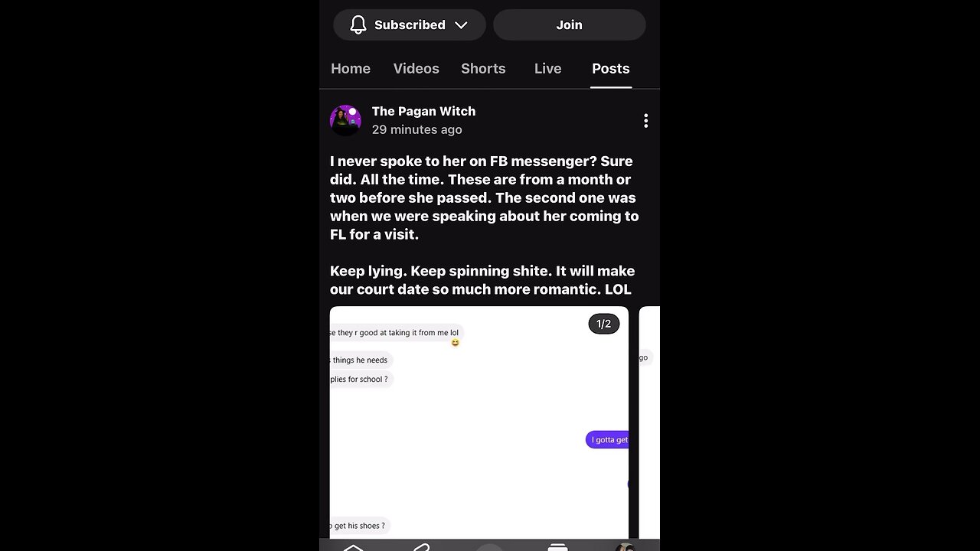Open the profile avatar in bottom bar
980x551 pixels.
(626, 546)
